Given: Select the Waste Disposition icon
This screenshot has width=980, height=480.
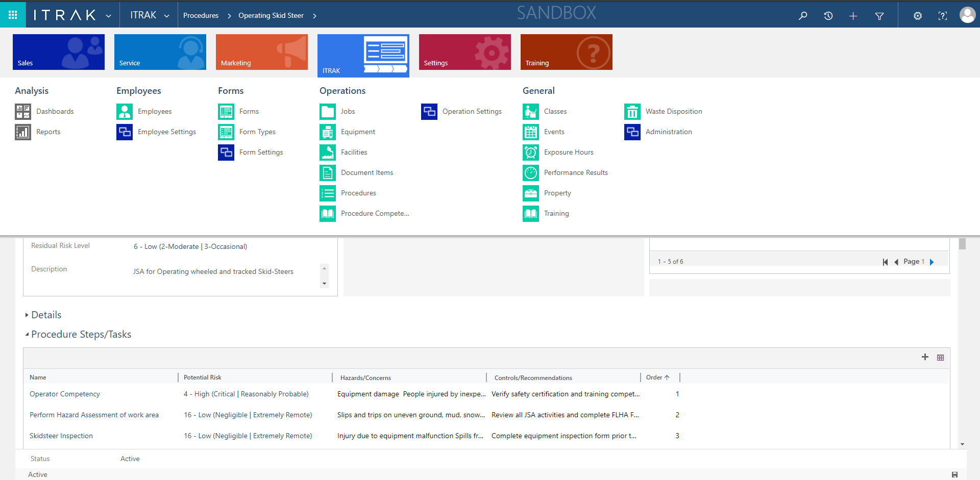Looking at the screenshot, I should [x=632, y=111].
